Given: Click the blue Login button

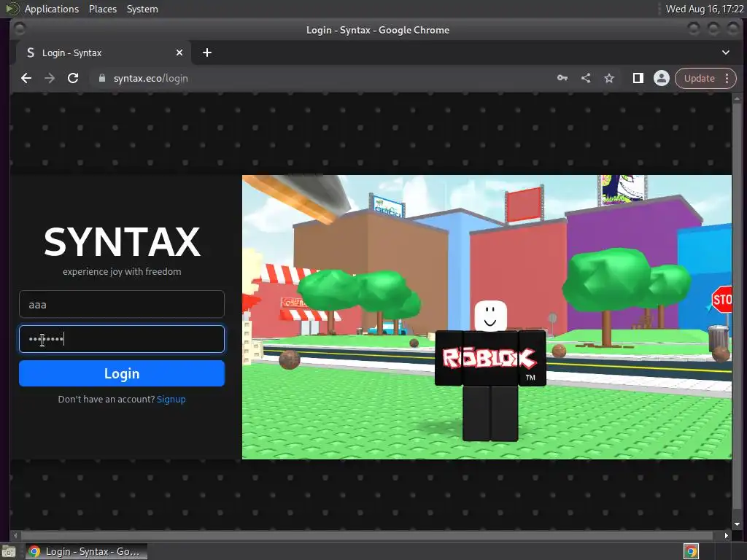Looking at the screenshot, I should 122,373.
